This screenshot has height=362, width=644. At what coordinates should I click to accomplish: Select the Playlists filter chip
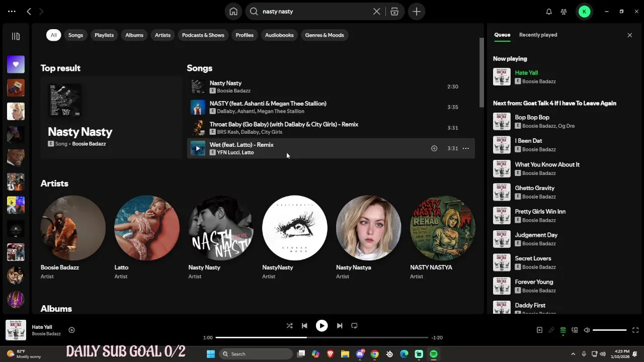pos(104,35)
